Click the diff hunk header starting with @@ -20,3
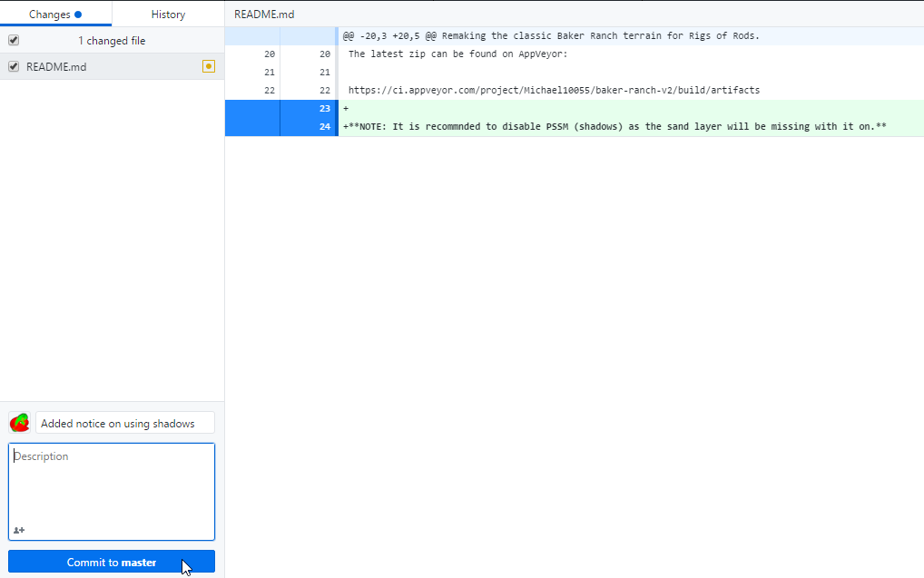Screen dimensions: 924x578 point(551,36)
